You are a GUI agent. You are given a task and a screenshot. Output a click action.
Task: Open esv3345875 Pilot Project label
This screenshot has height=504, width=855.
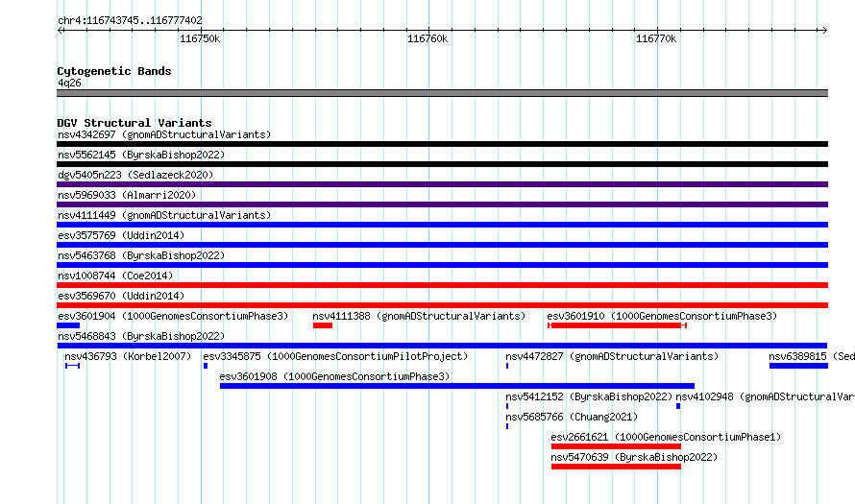[335, 356]
